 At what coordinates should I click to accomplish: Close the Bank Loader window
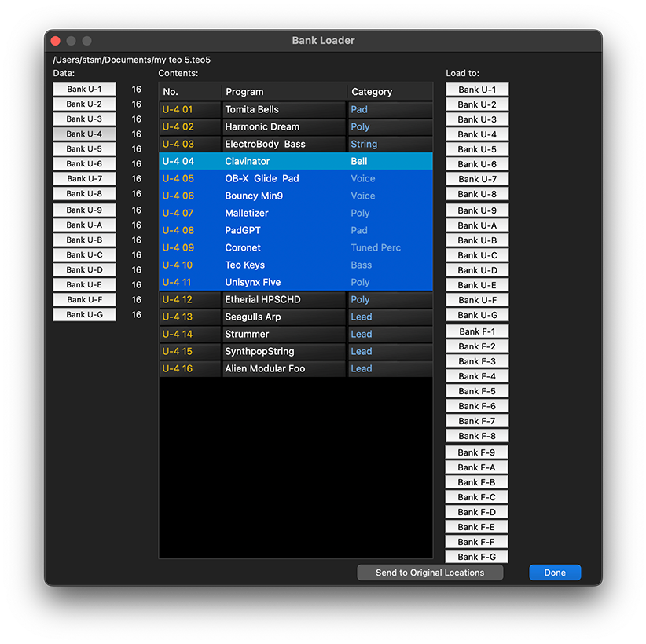(56, 41)
